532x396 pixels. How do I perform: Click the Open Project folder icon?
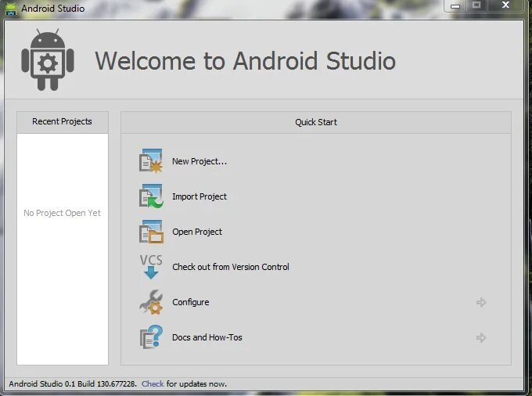[151, 232]
